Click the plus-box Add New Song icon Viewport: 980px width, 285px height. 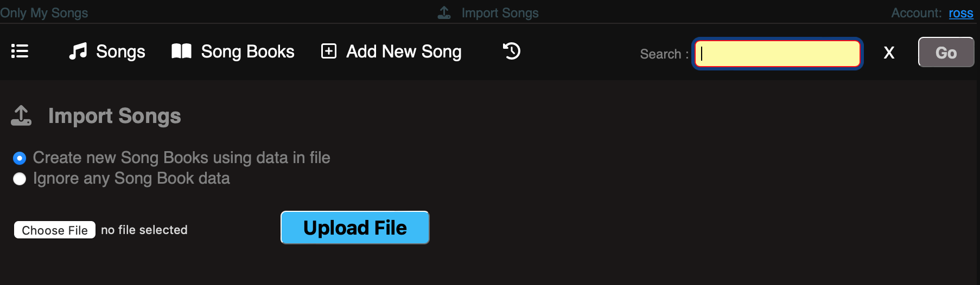click(329, 51)
